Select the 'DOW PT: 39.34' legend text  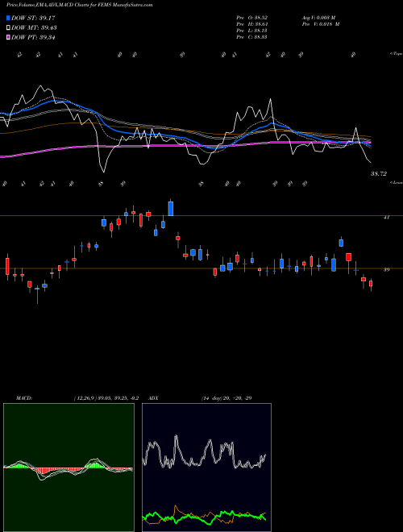tap(33, 37)
